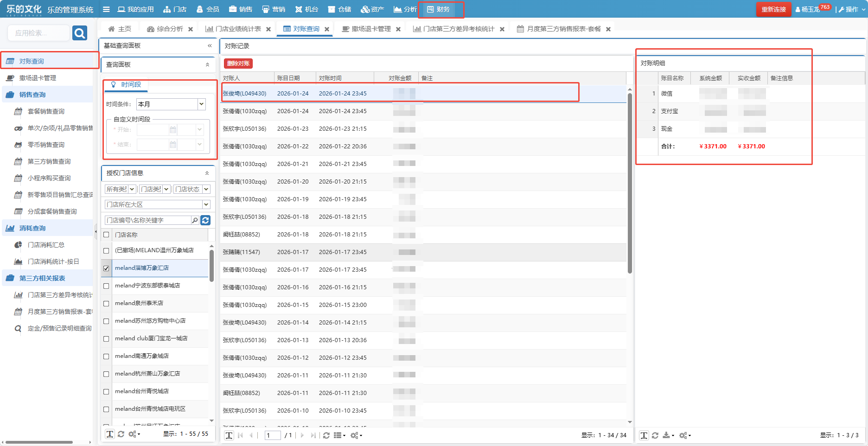The height and width of the screenshot is (446, 868).
Task: Open the start date calendar picker
Action: pyautogui.click(x=173, y=130)
